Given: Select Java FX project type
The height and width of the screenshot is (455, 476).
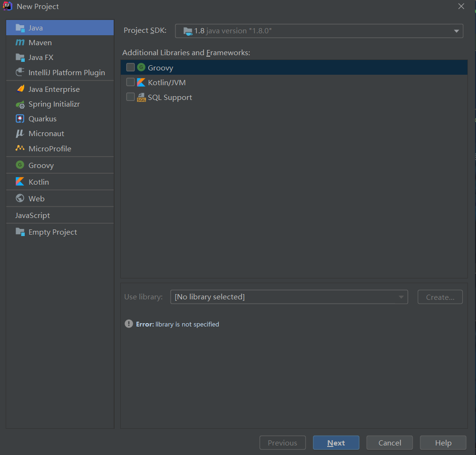Looking at the screenshot, I should coord(60,58).
